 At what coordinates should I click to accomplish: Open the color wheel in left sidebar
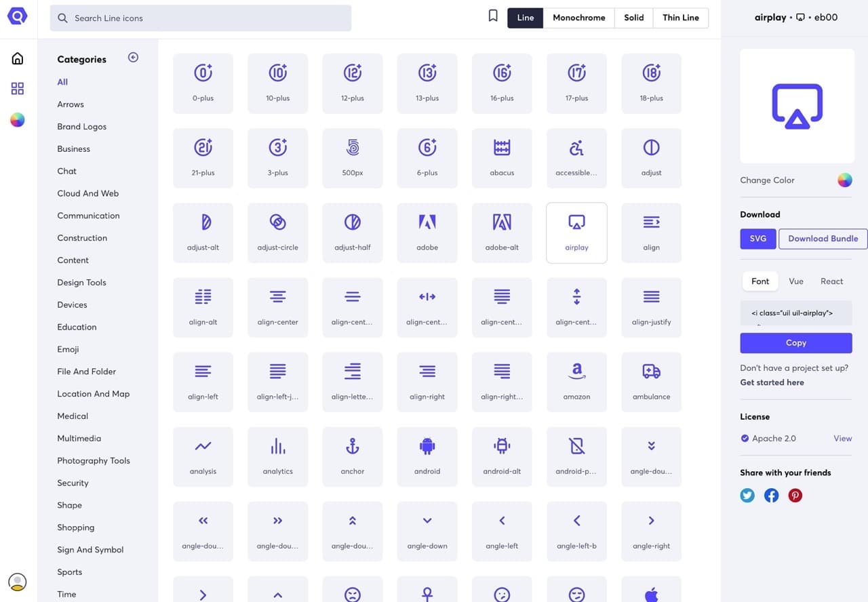(x=18, y=120)
